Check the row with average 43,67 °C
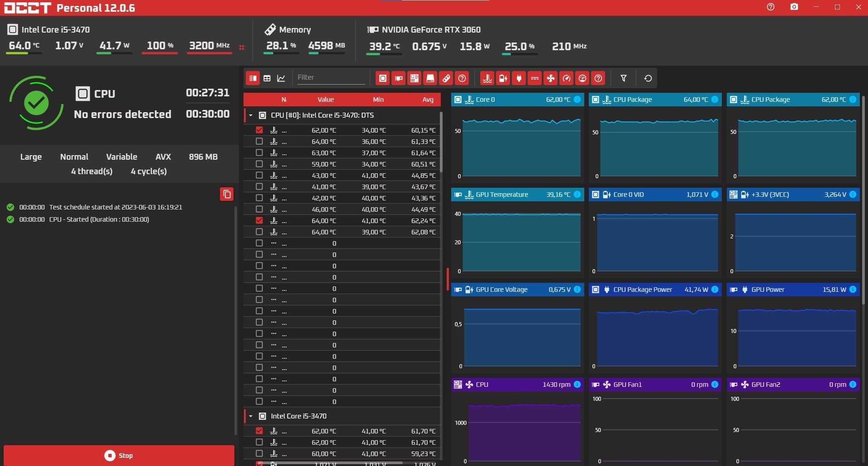Viewport: 868px width, 466px height. pos(259,186)
